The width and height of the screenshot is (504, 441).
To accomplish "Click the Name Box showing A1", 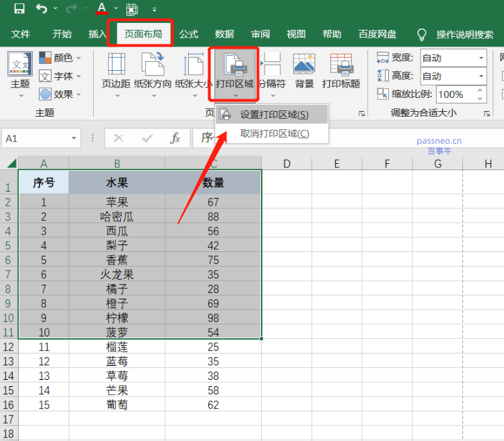I will 35,138.
